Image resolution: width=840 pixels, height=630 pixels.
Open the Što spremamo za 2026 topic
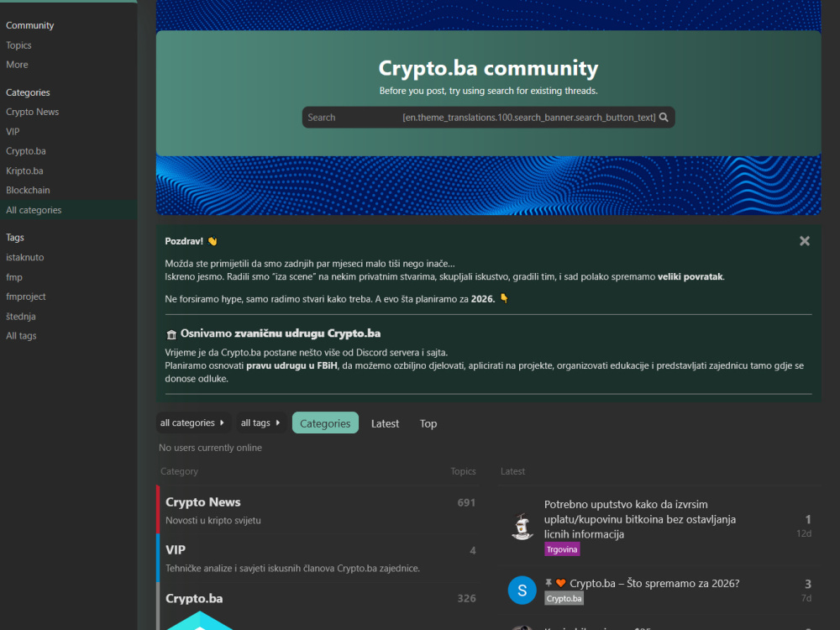tap(654, 584)
